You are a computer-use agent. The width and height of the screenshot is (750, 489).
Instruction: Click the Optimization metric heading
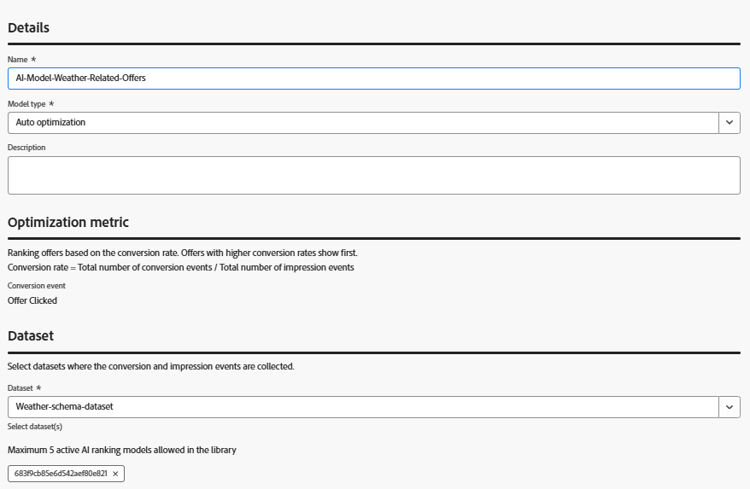tap(68, 222)
